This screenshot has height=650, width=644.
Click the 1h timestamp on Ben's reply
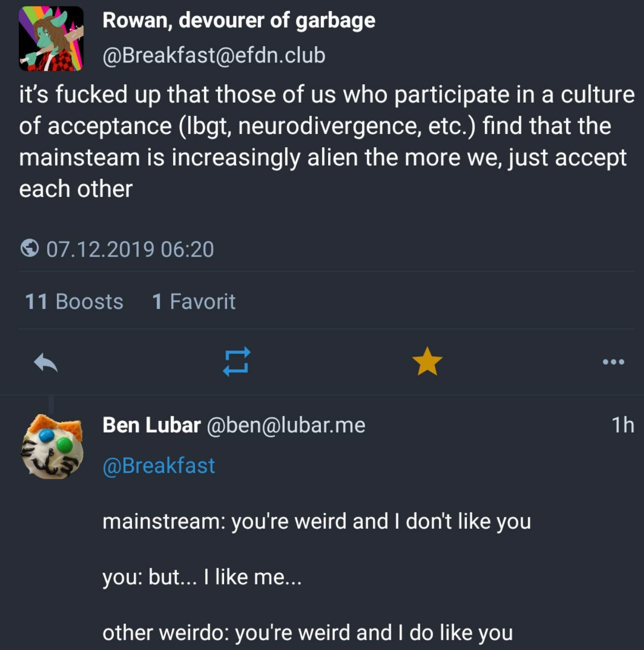623,425
